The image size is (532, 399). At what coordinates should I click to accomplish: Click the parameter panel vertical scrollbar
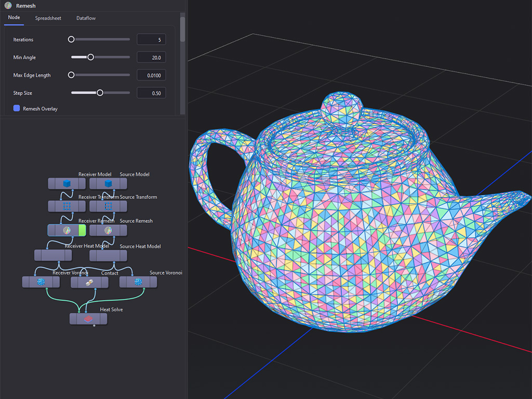182,30
